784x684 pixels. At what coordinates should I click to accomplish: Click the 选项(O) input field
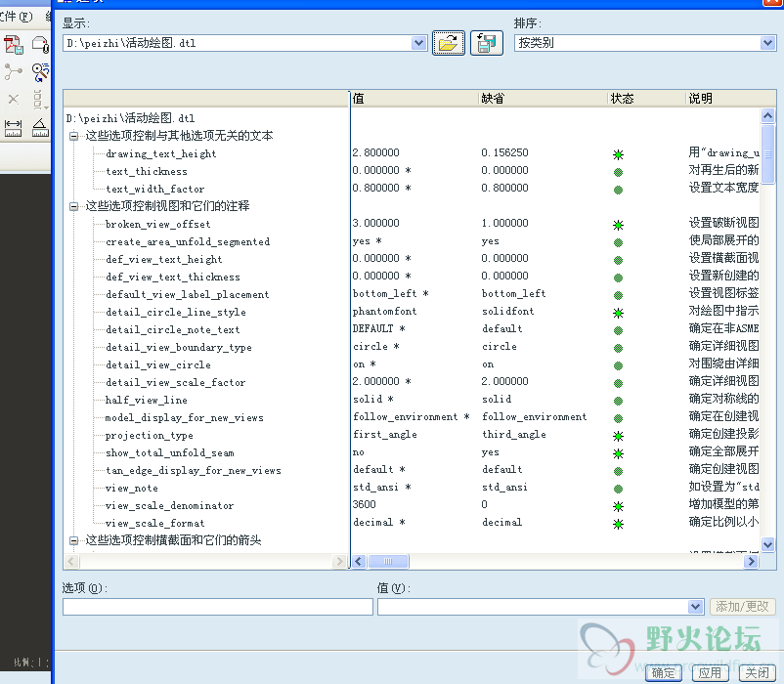point(217,607)
